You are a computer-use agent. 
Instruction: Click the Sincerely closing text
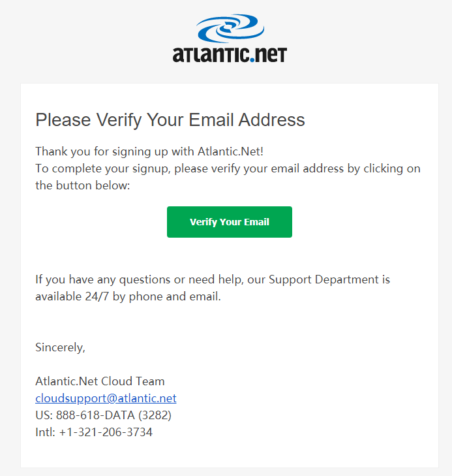[x=60, y=347]
